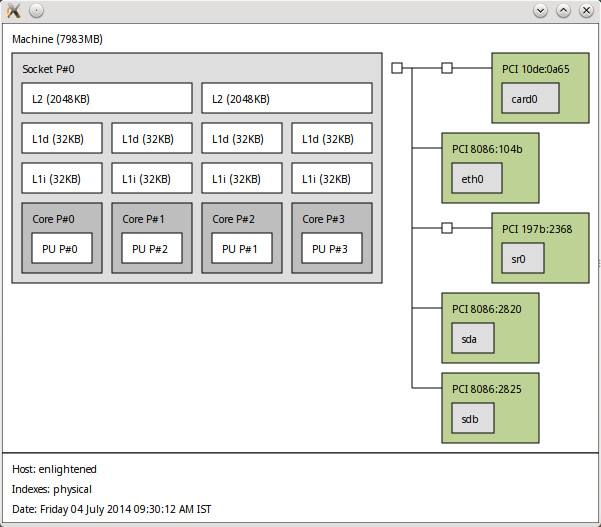The image size is (601, 527).
Task: Click the bridge square left of PCI 10de:0a65
Action: [447, 68]
